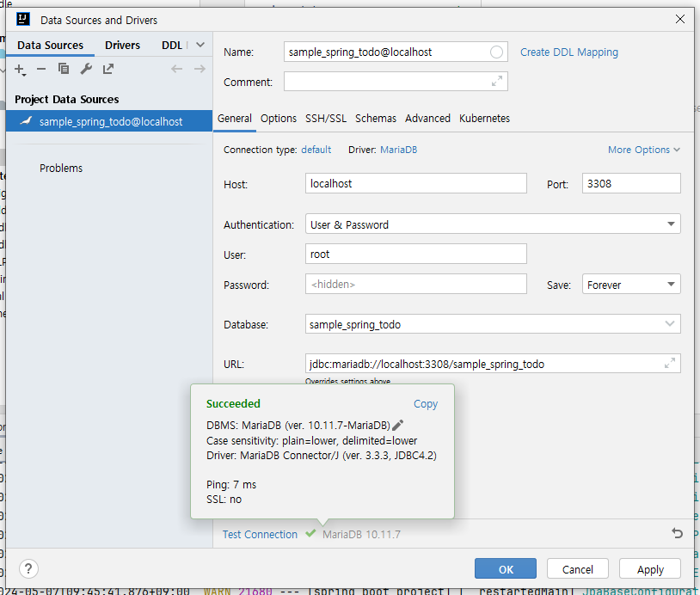
Task: Click the MariaDB driver link
Action: click(399, 150)
